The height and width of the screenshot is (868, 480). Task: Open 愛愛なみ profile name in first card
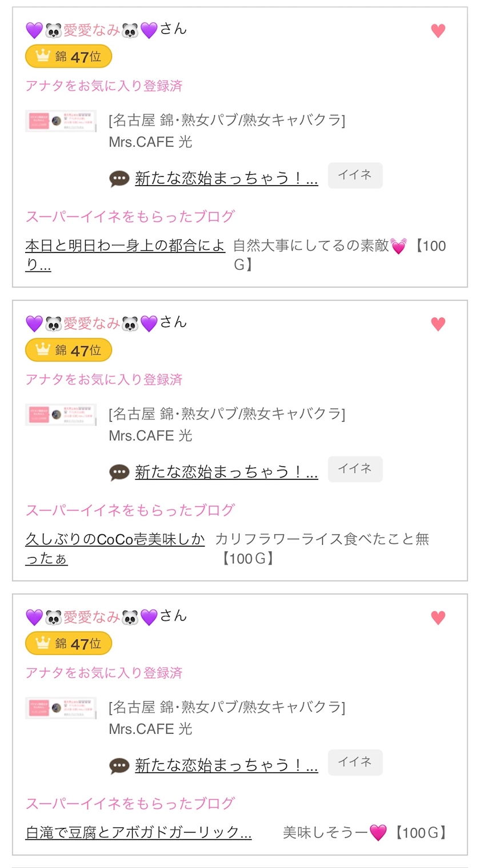pyautogui.click(x=91, y=30)
